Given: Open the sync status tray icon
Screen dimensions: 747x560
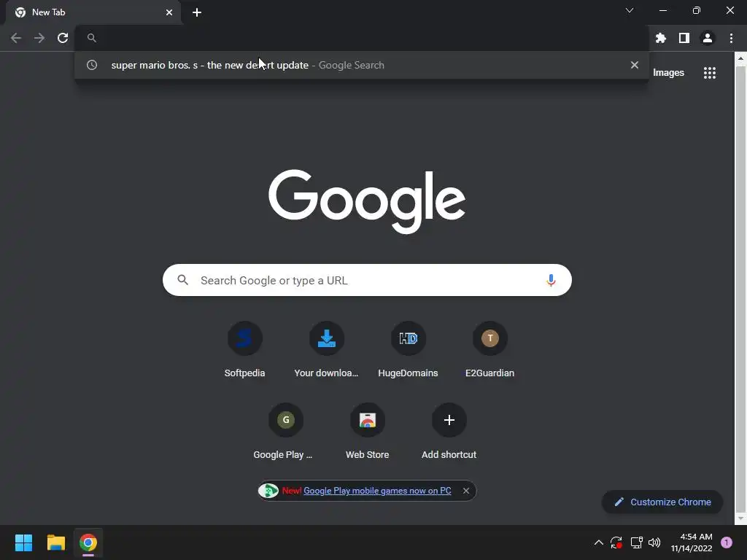Looking at the screenshot, I should [616, 542].
